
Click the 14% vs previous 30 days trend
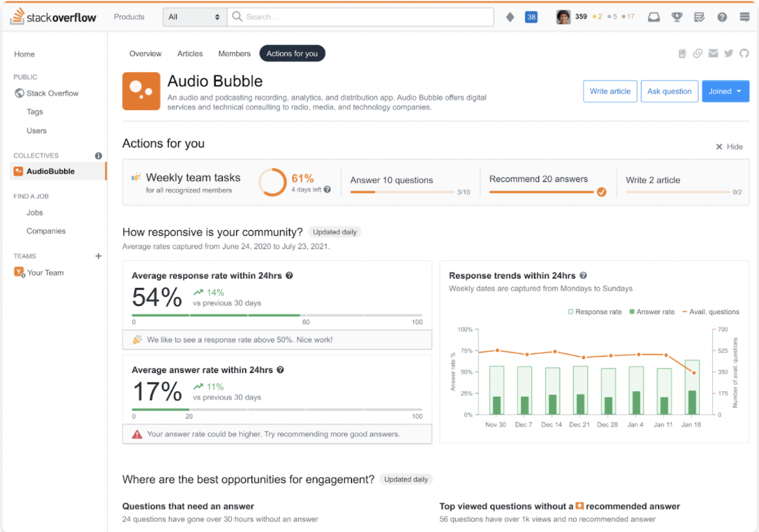[x=227, y=297]
